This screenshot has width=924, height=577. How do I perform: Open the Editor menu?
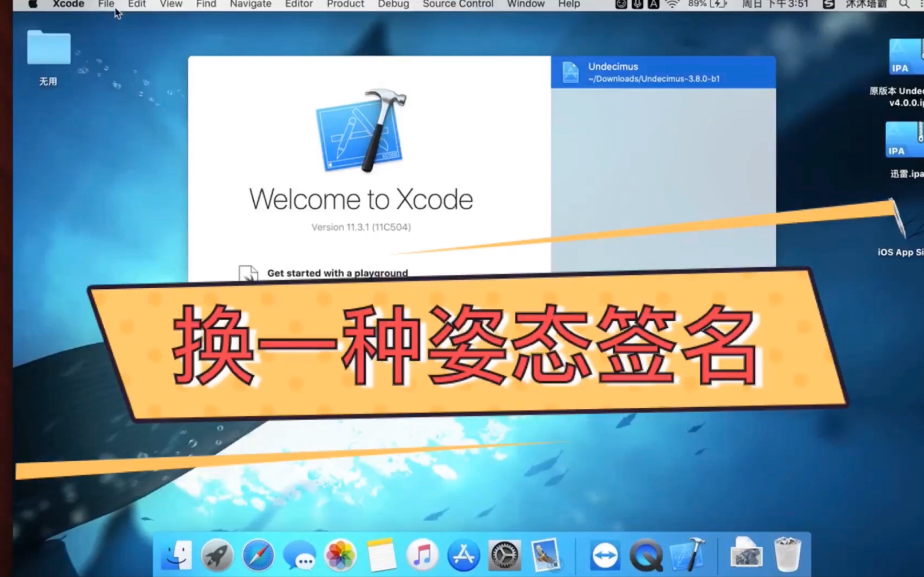click(x=299, y=4)
